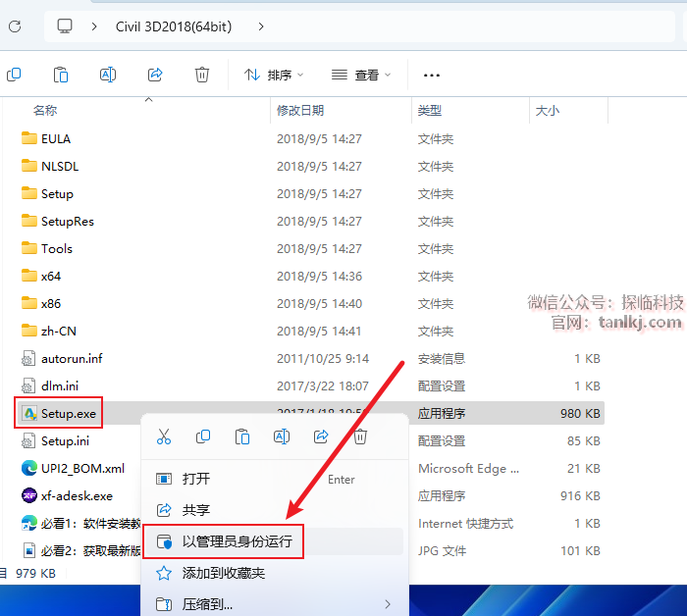Expand the 压缩到... submenu arrow
The width and height of the screenshot is (687, 616).
(388, 604)
